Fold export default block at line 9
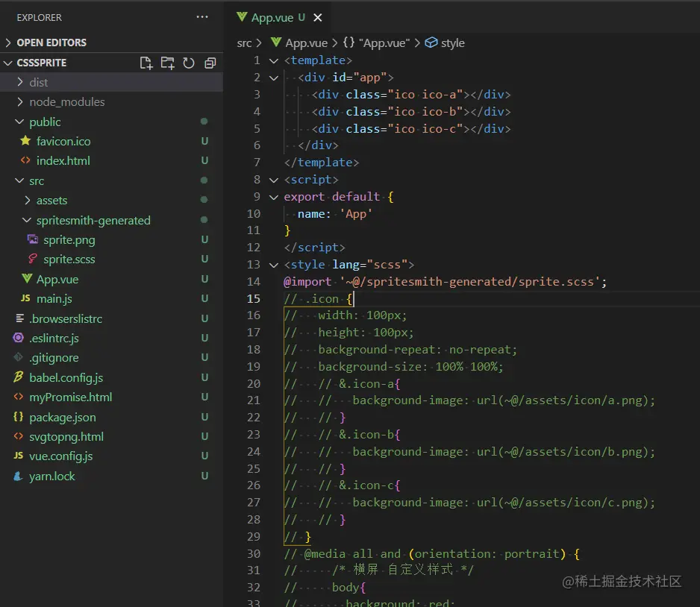This screenshot has height=607, width=700. point(274,197)
